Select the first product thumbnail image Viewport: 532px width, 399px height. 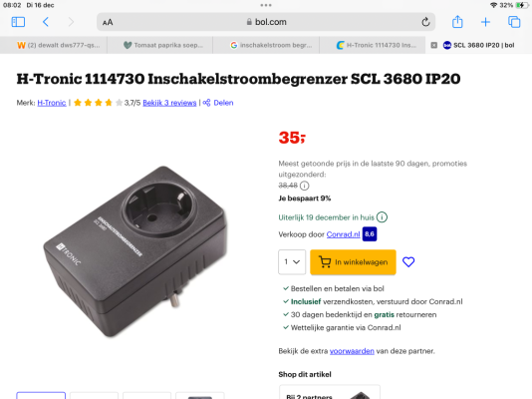pos(41,396)
